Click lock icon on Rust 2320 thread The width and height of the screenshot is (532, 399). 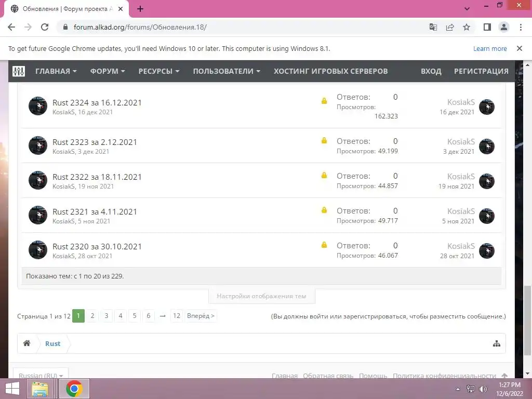(324, 245)
